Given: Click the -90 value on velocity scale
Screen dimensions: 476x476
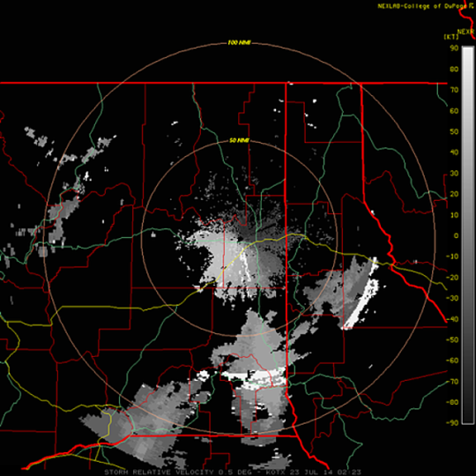Looking at the screenshot, I should (452, 423).
